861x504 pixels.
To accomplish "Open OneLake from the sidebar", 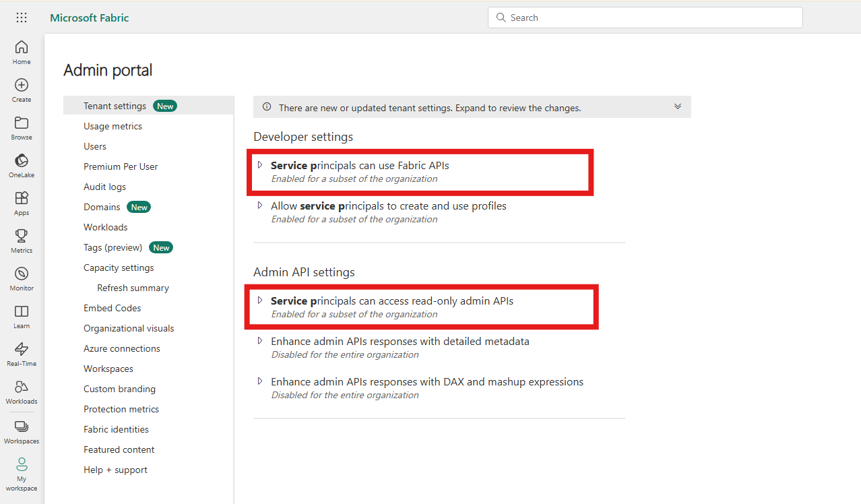I will pyautogui.click(x=22, y=166).
